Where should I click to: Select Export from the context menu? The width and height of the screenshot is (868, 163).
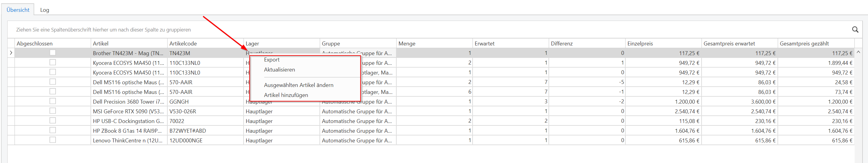(272, 59)
